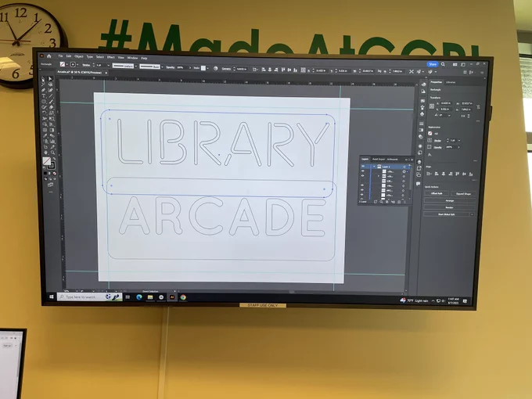Click the Recolor quick action button
The height and width of the screenshot is (399, 532).
(x=450, y=207)
